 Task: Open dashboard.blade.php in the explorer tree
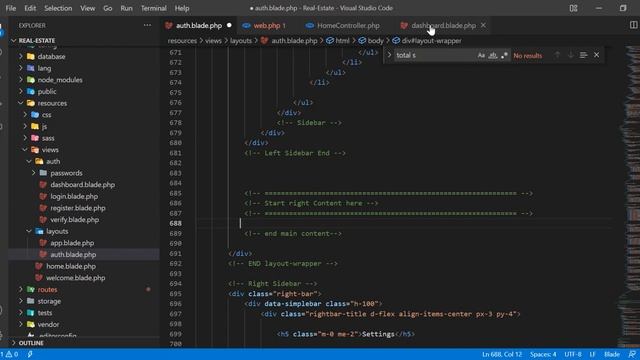(x=82, y=184)
